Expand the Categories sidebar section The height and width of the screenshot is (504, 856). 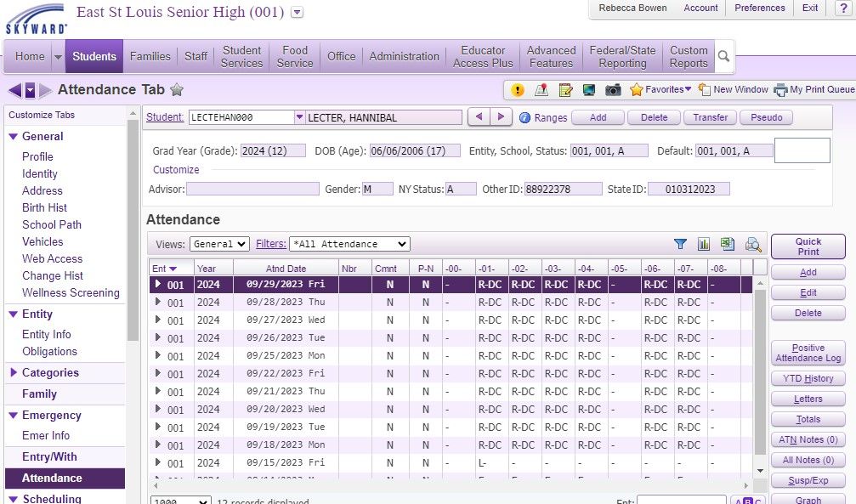click(x=14, y=372)
